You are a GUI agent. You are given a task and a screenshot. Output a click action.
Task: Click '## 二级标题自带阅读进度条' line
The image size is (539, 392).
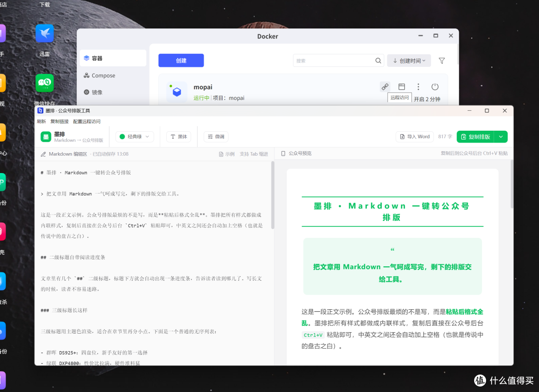tap(73, 257)
